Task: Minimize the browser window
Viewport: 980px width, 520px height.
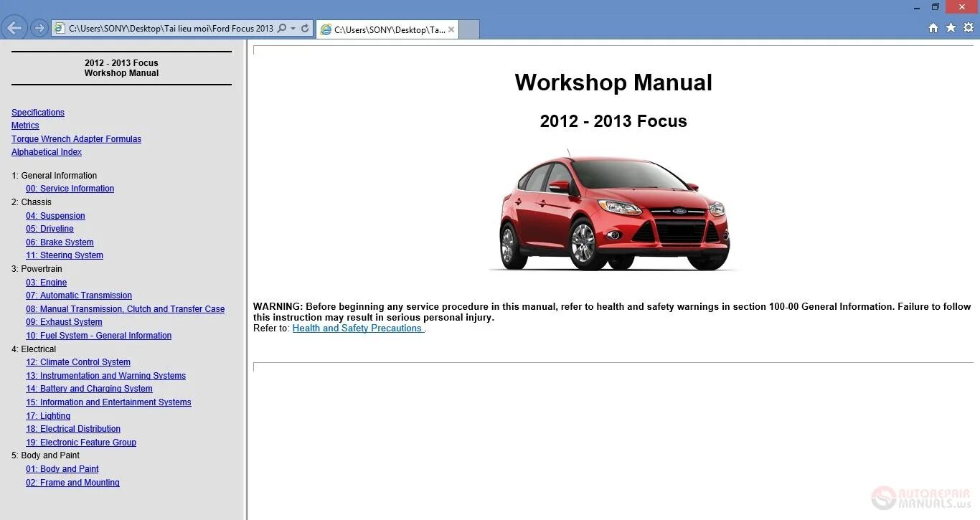Action: coord(916,6)
